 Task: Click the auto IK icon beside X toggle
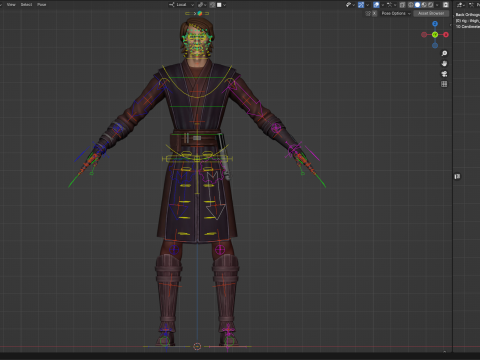click(x=368, y=13)
